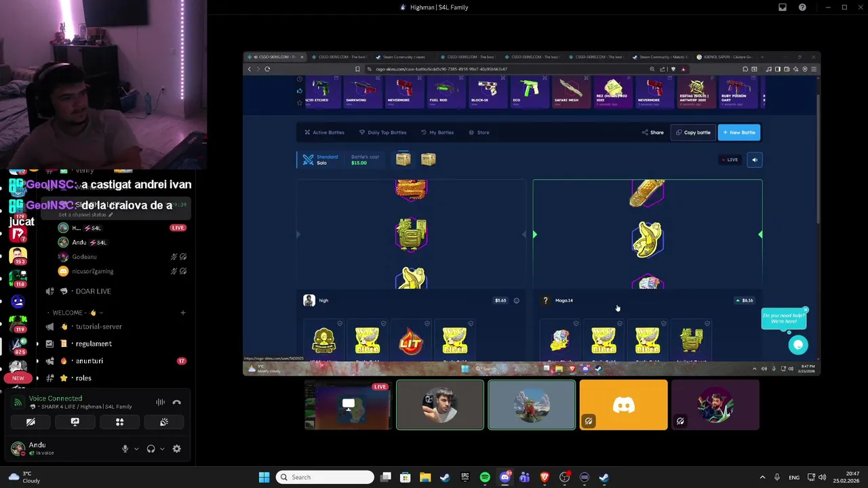The height and width of the screenshot is (488, 868).
Task: Select the LIVE stream thumbnail tile
Action: [348, 405]
